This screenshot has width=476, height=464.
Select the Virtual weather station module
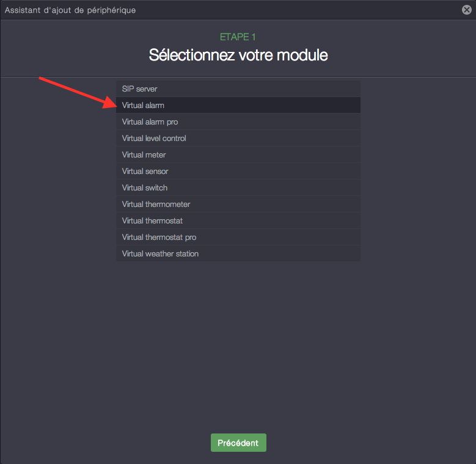coord(238,254)
